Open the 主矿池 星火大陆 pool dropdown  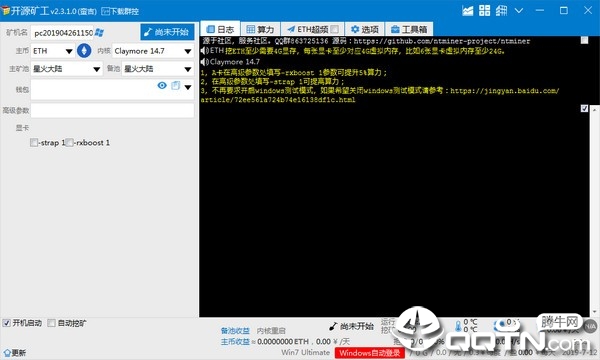pos(67,69)
